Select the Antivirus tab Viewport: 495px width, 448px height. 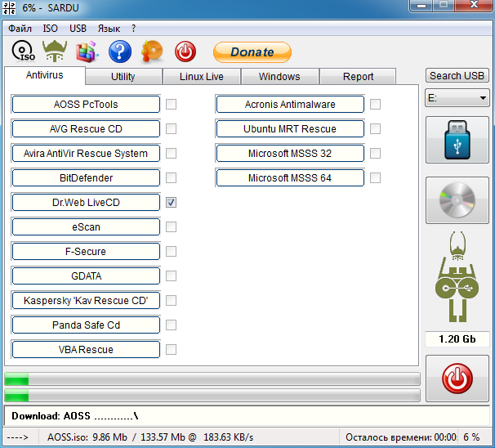coord(44,75)
